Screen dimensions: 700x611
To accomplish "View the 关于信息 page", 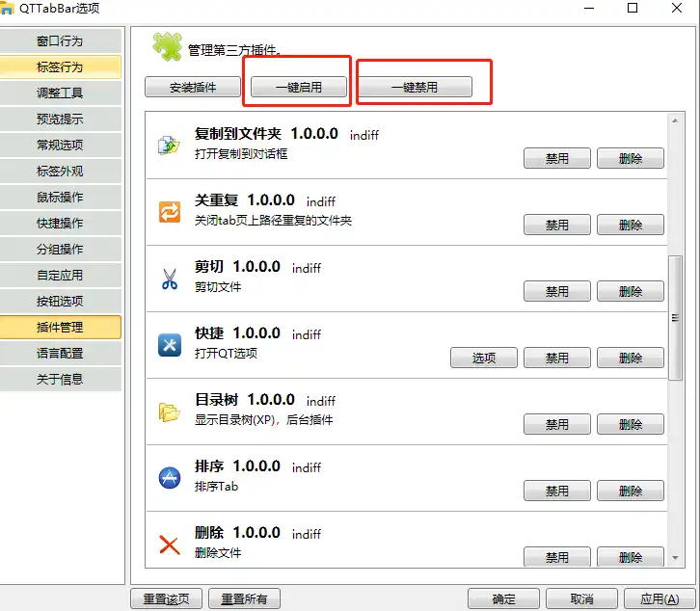I will point(60,379).
